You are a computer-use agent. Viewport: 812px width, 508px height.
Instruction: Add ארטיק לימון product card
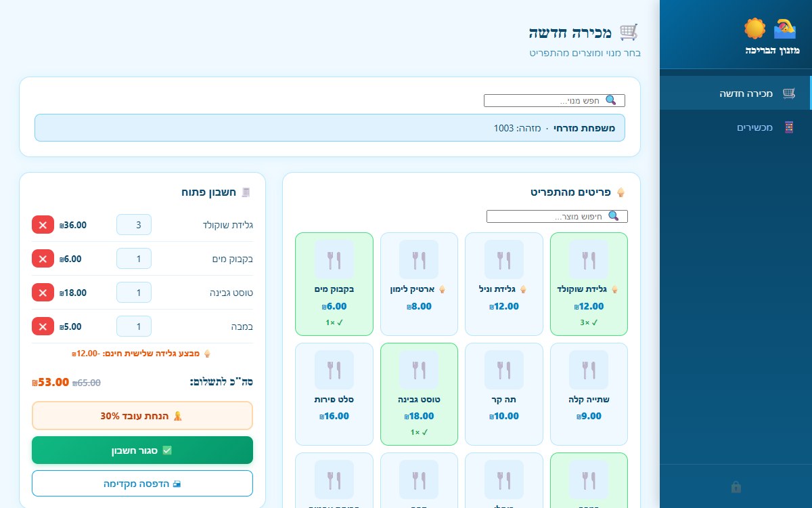(x=419, y=284)
